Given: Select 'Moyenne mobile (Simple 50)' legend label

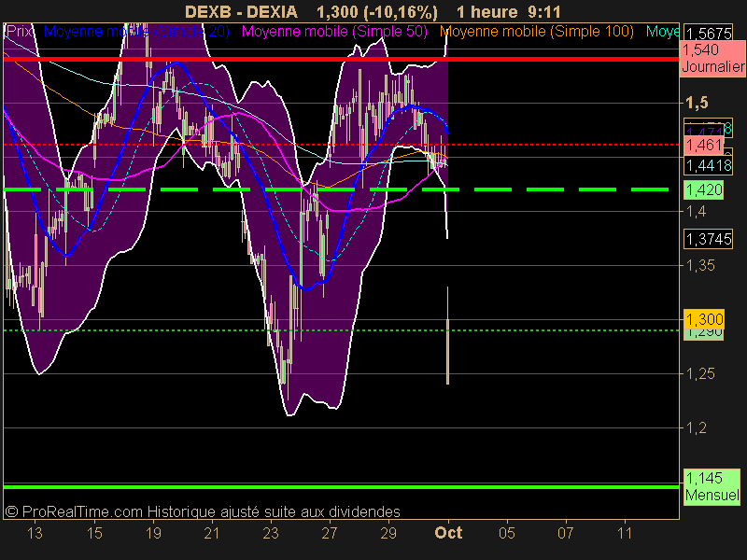Looking at the screenshot, I should coord(334,32).
